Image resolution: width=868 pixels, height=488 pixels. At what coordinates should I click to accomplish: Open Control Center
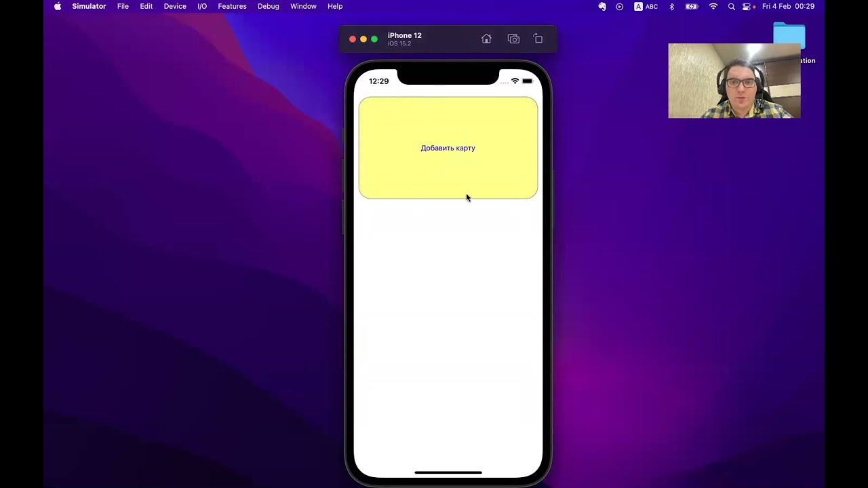[748, 6]
